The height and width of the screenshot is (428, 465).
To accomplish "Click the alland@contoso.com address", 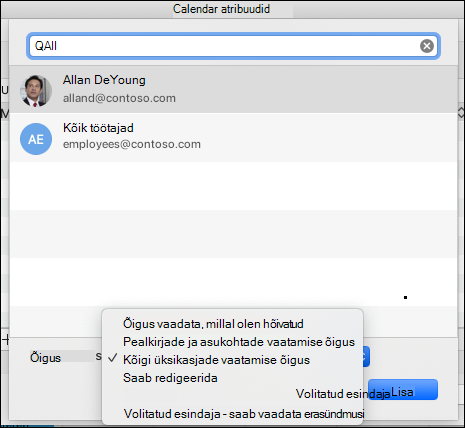I will pyautogui.click(x=119, y=98).
